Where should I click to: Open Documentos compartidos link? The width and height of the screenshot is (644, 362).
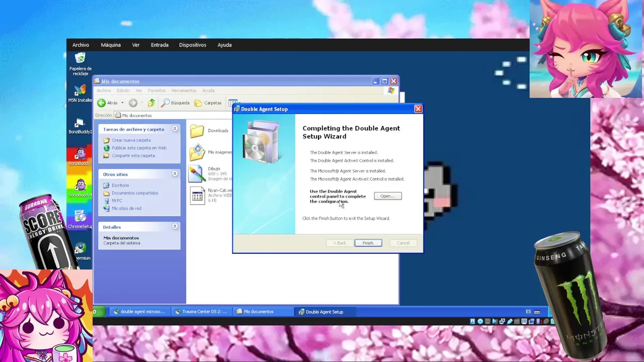point(135,193)
